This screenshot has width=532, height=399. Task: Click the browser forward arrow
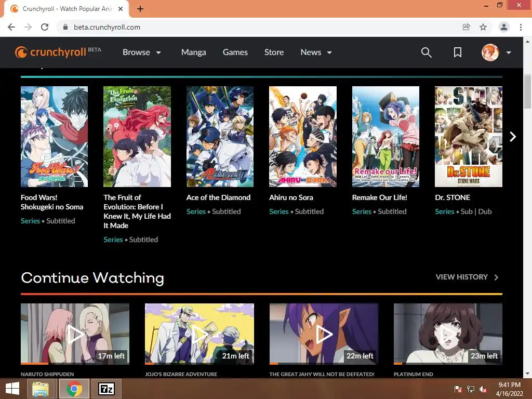[28, 27]
